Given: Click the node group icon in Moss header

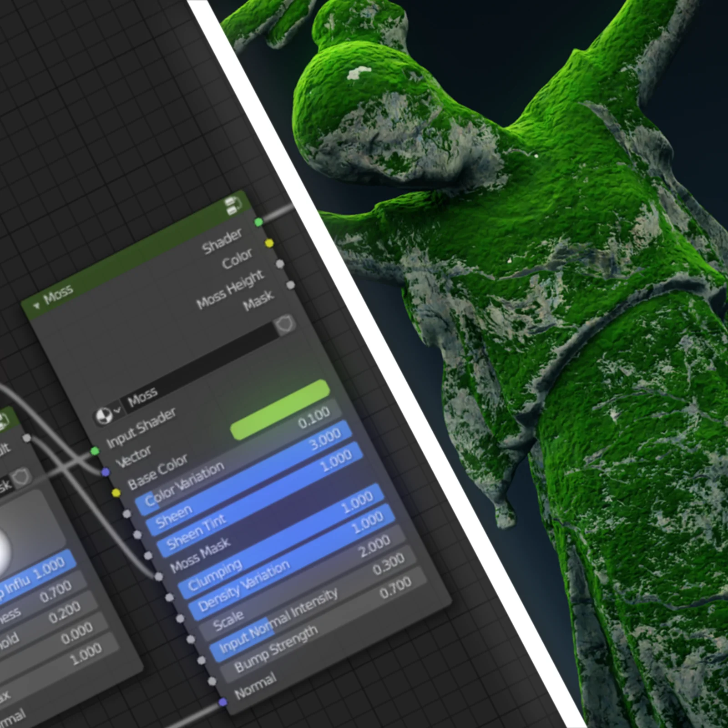Looking at the screenshot, I should click(231, 206).
